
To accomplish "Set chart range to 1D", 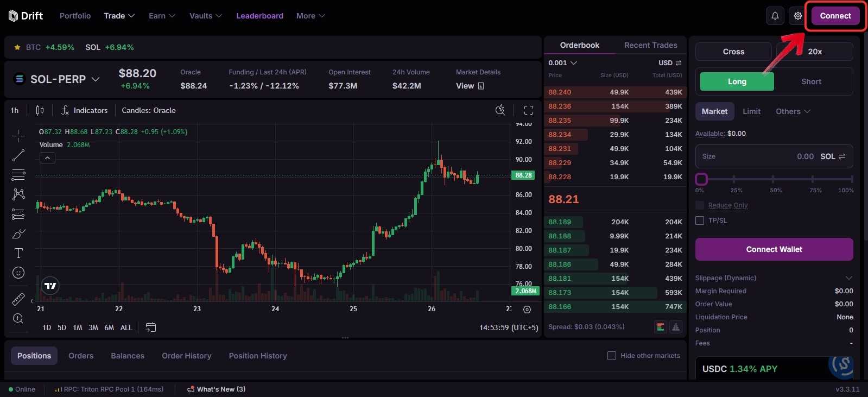I will (47, 327).
